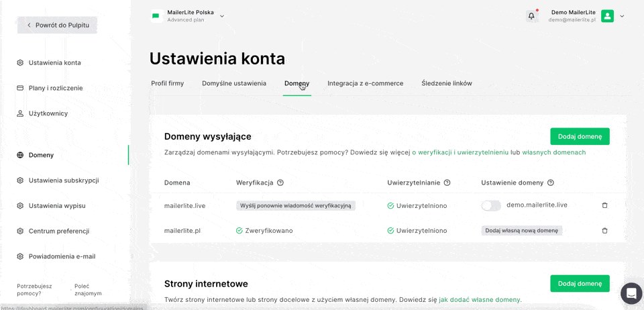Show help for Weryfikacja column
Viewport: 644px width, 310px height.
pyautogui.click(x=280, y=183)
